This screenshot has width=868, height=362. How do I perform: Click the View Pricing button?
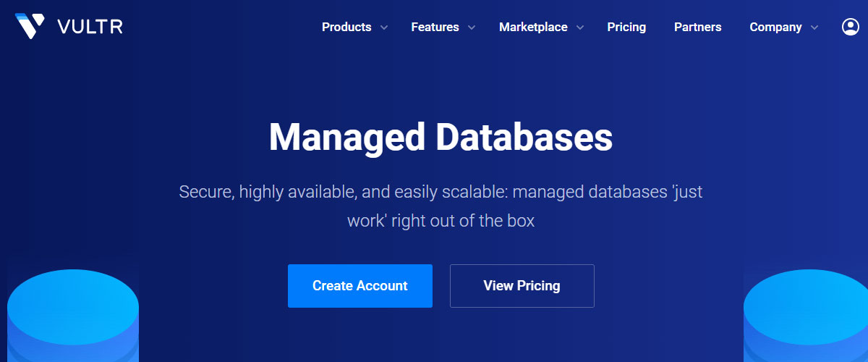[522, 286]
